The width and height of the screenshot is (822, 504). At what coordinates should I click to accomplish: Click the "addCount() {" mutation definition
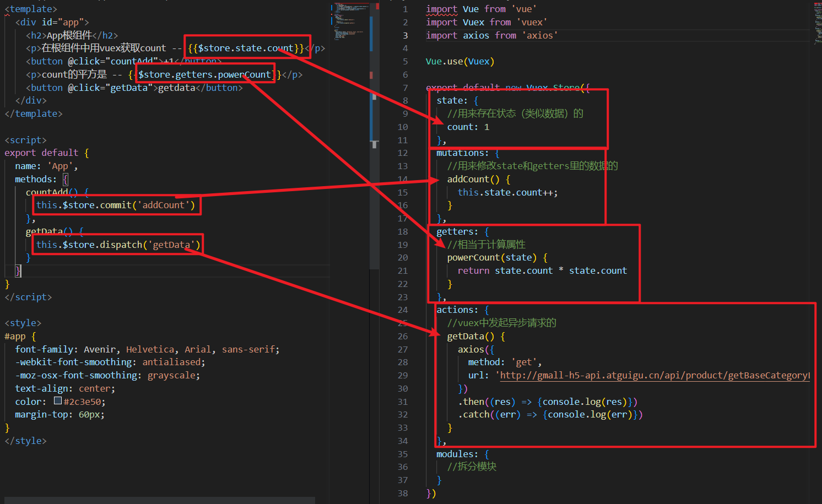(x=478, y=179)
